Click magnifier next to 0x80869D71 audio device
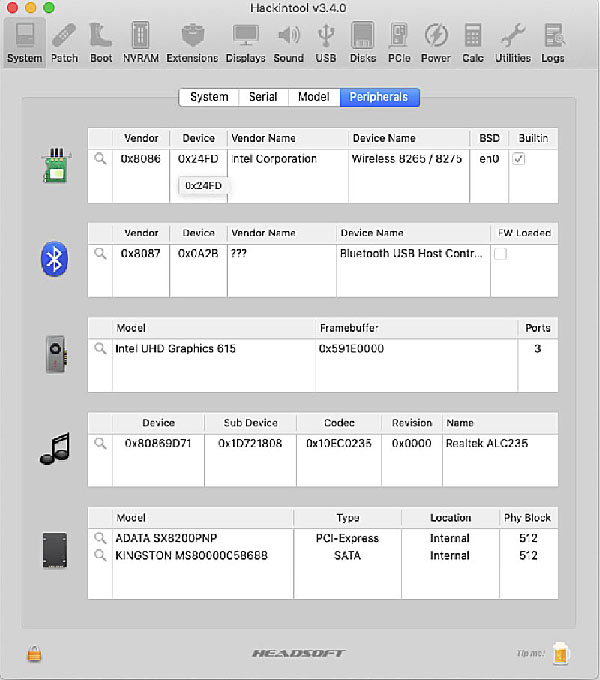 click(100, 443)
